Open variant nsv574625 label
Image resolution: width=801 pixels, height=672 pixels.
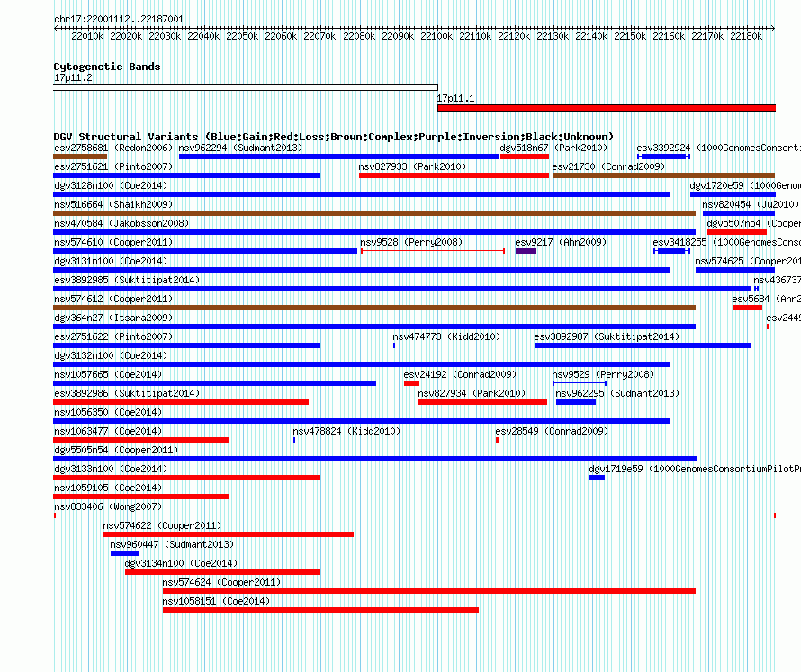click(x=748, y=262)
